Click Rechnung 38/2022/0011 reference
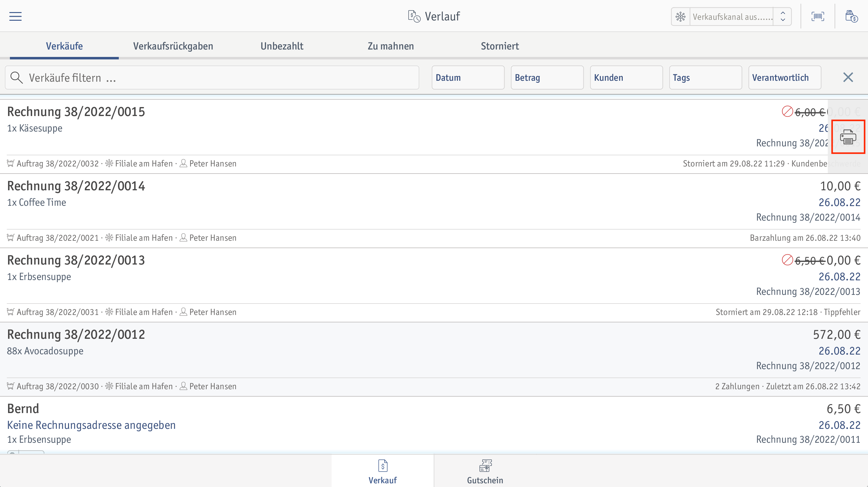Image resolution: width=868 pixels, height=487 pixels. (808, 439)
